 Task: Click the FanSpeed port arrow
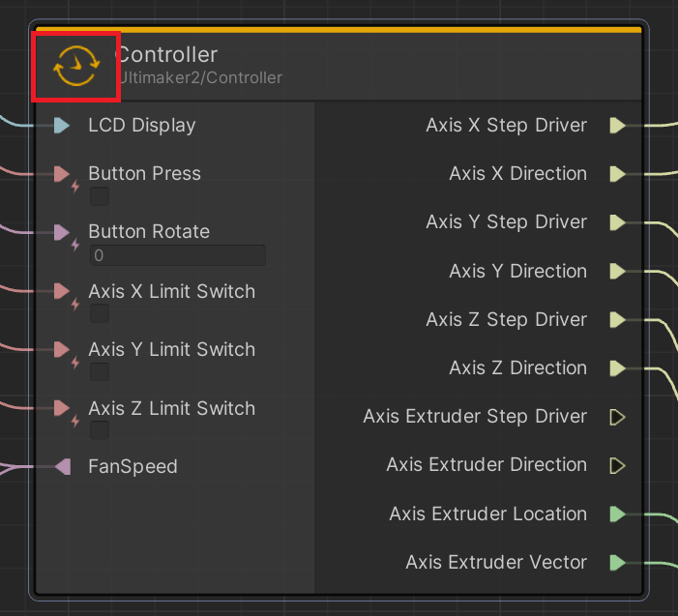pyautogui.click(x=63, y=467)
